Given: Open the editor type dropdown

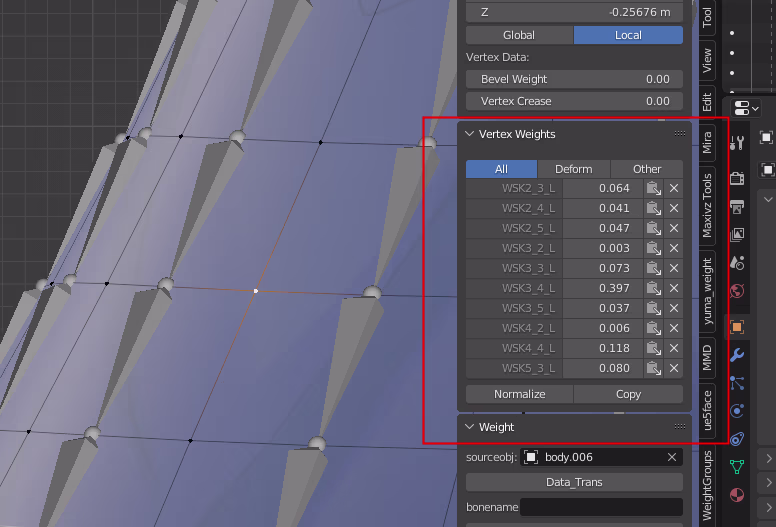Looking at the screenshot, I should click(746, 108).
